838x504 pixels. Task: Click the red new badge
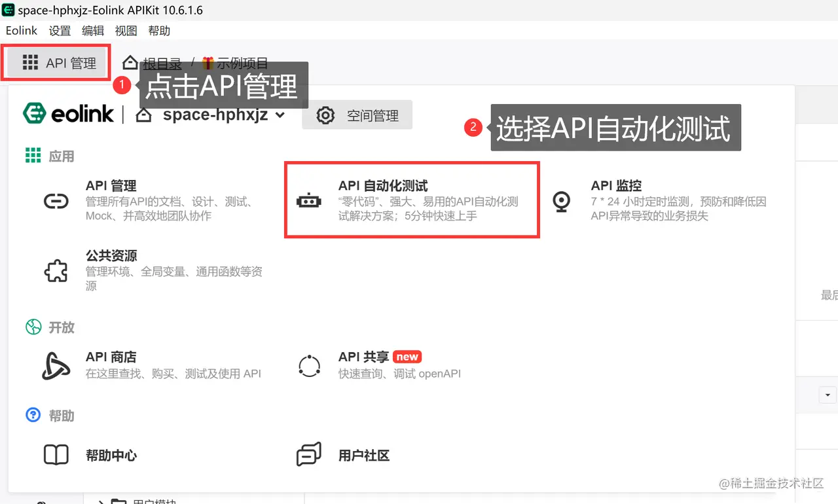[407, 357]
